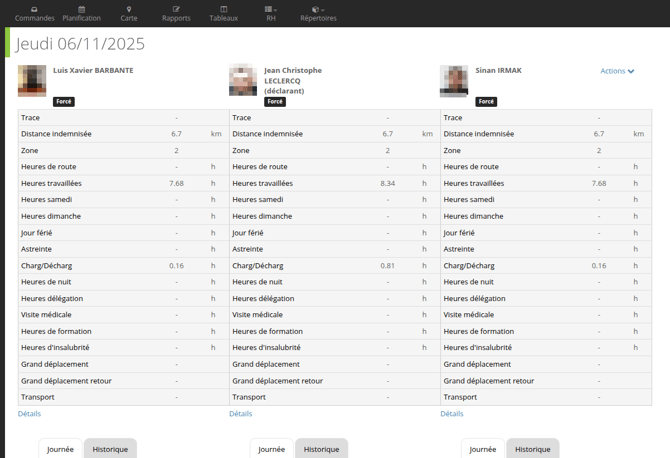The image size is (670, 458).
Task: Open Détails link for Luis Xavier BARBANTE
Action: coord(29,414)
